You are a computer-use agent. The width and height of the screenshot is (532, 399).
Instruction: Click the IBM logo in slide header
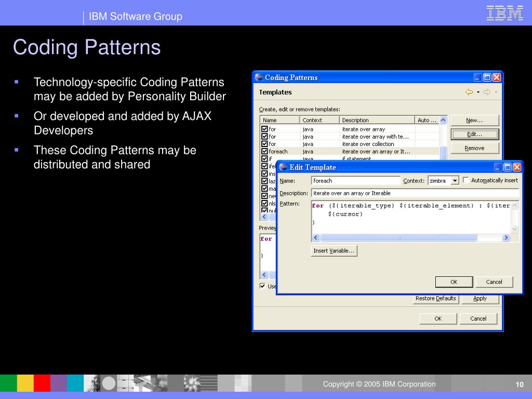point(504,13)
